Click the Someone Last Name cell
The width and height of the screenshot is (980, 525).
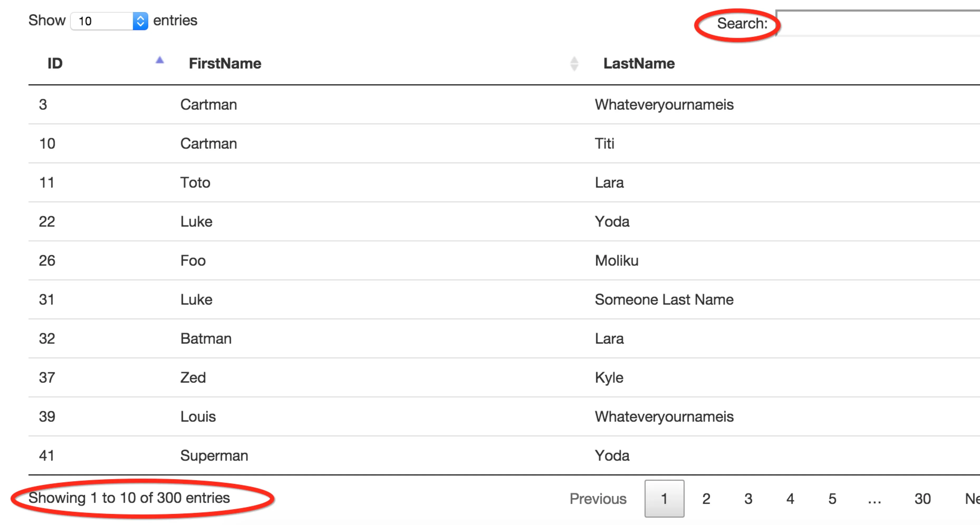click(x=664, y=300)
